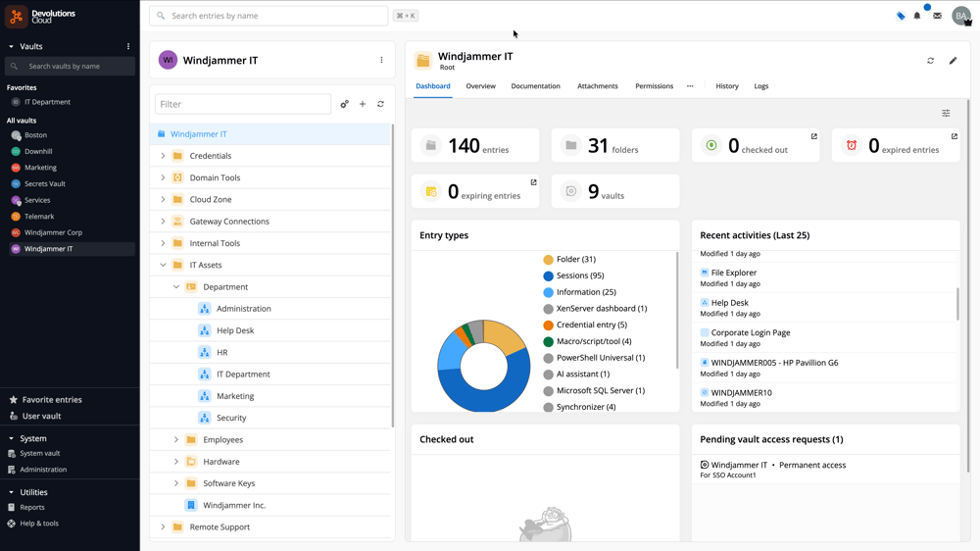The image size is (980, 551).
Task: Open the Logs tab
Action: pyautogui.click(x=761, y=86)
